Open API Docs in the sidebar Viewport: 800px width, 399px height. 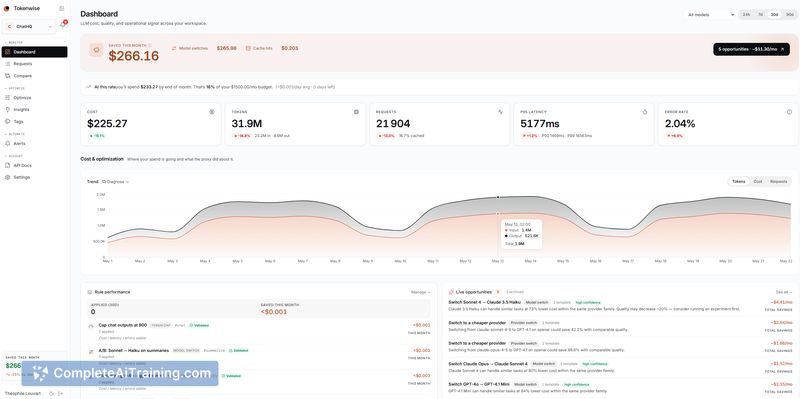coord(34,165)
